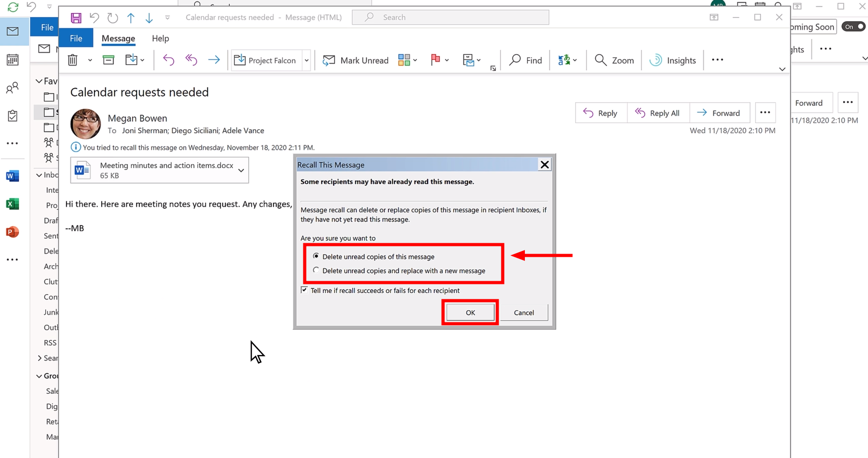
Task: Click the Translate icon in the ribbon
Action: 564,60
